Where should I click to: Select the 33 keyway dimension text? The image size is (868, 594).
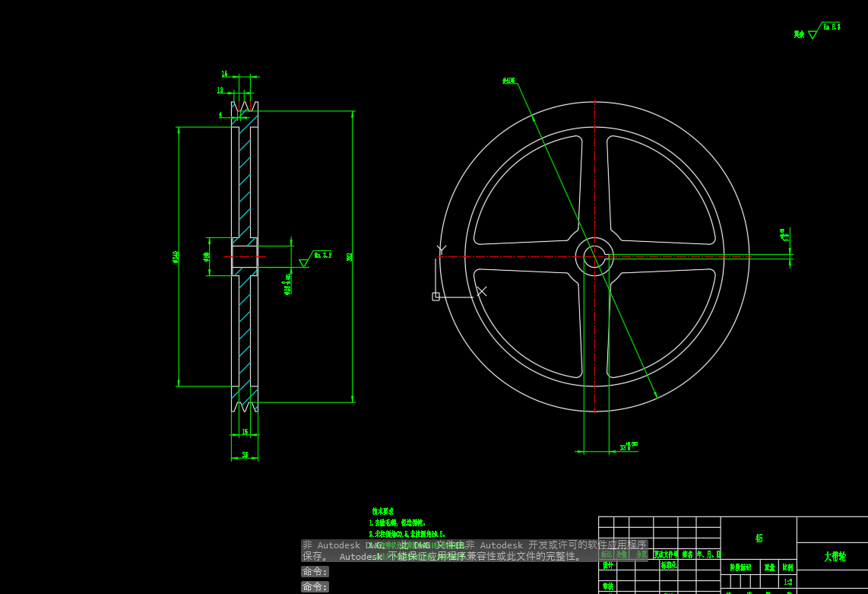629,446
